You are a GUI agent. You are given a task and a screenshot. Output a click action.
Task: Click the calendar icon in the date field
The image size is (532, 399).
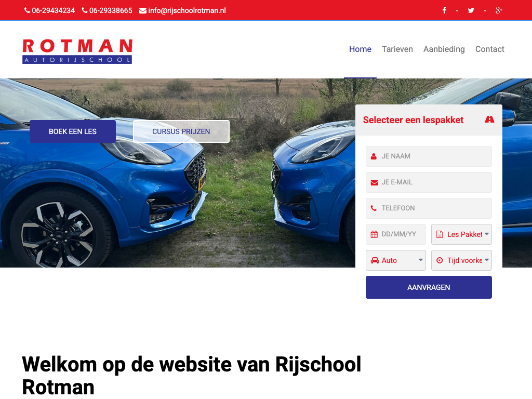374,234
